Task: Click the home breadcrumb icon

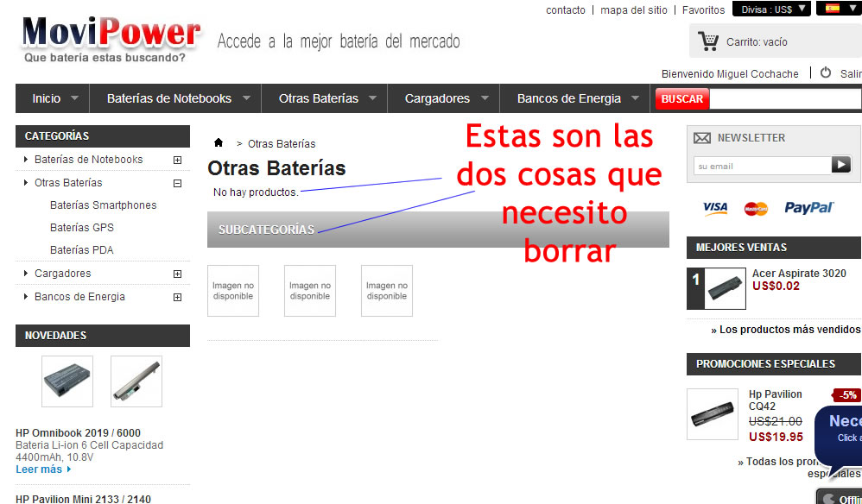Action: 219,142
